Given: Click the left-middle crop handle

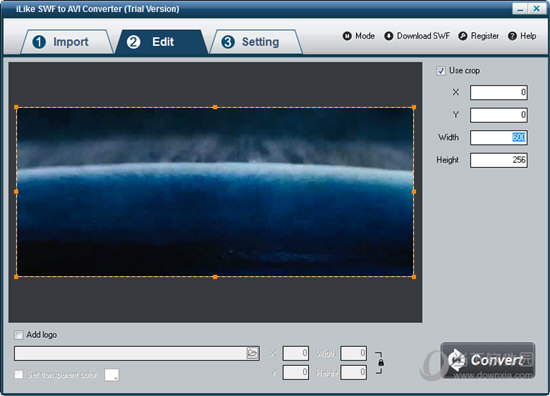Looking at the screenshot, I should point(16,192).
